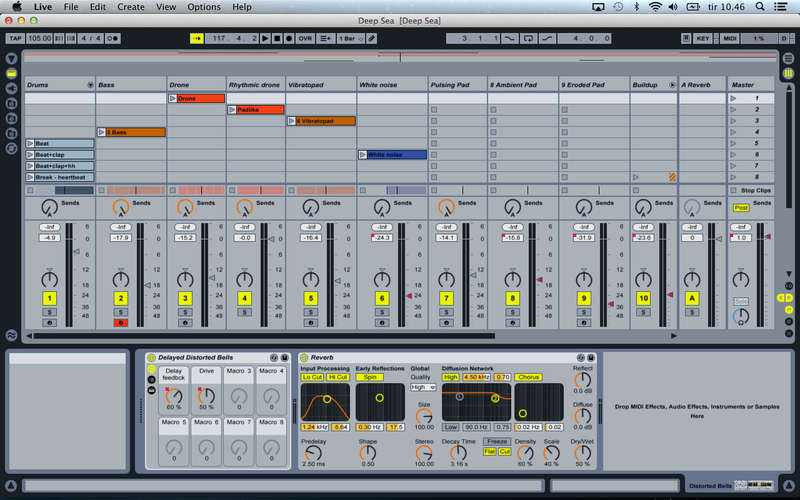Click the tempo field showing 105.00

39,38
